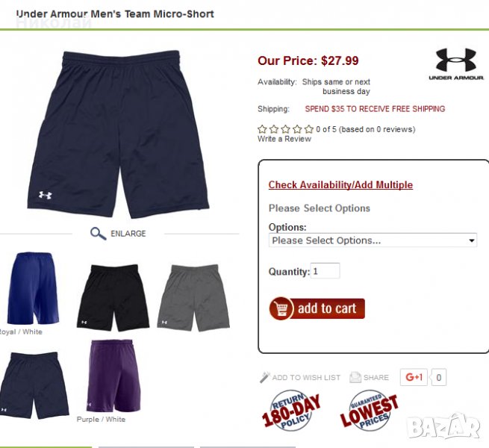Click the add to cart button
Viewport: 489px width, 448px height.
(x=317, y=308)
